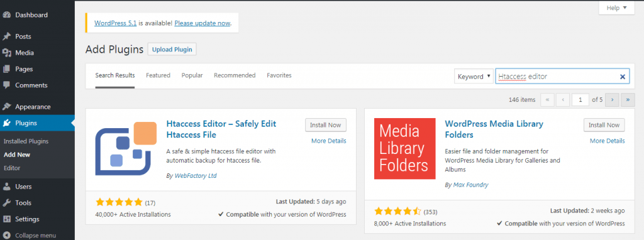This screenshot has width=644, height=240.
Task: Switch to the Popular tab
Action: pyautogui.click(x=192, y=75)
